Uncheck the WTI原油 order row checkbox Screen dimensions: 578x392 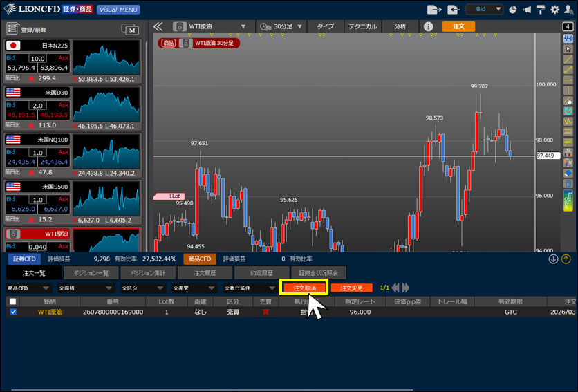click(13, 312)
